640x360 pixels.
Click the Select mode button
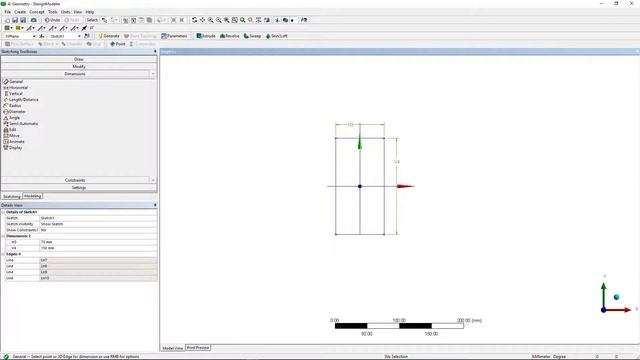(x=92, y=20)
